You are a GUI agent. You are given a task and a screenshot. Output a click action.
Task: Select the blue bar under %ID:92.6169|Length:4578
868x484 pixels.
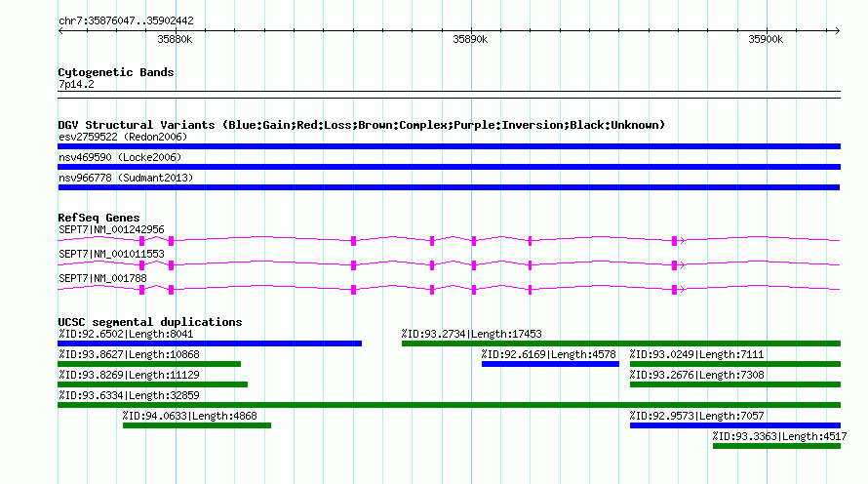(x=550, y=364)
